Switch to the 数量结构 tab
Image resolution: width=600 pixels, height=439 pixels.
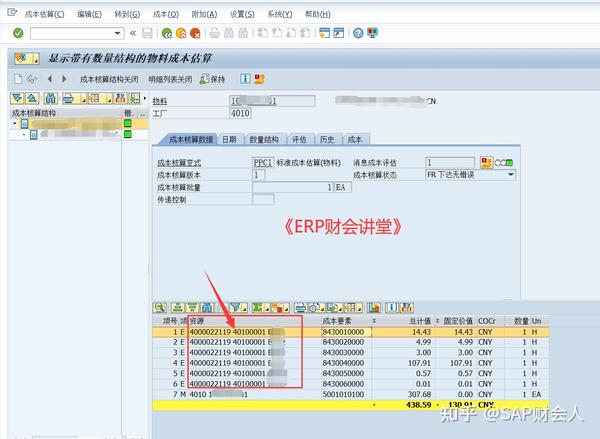click(264, 140)
